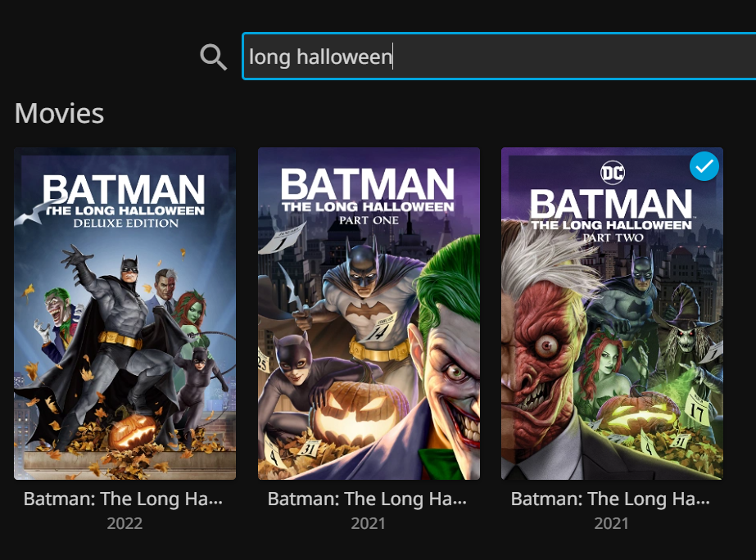Click the 2021 year under the Part Two poster
756x560 pixels.
[611, 523]
